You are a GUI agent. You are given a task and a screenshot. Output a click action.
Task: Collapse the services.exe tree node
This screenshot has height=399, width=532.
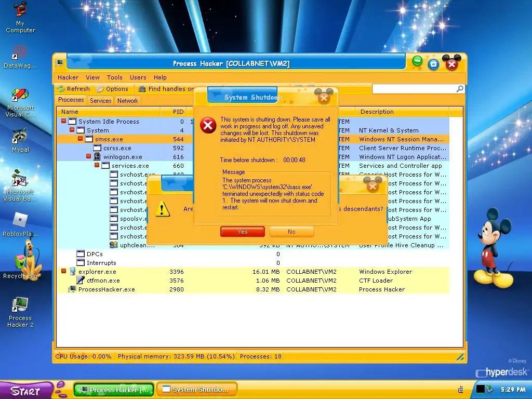(97, 165)
